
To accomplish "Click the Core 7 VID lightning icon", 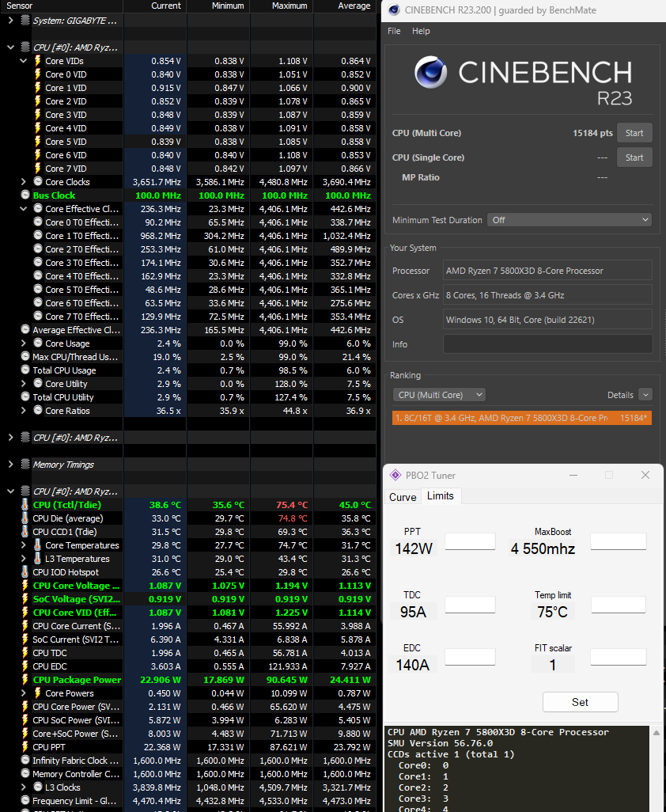I will (x=38, y=169).
